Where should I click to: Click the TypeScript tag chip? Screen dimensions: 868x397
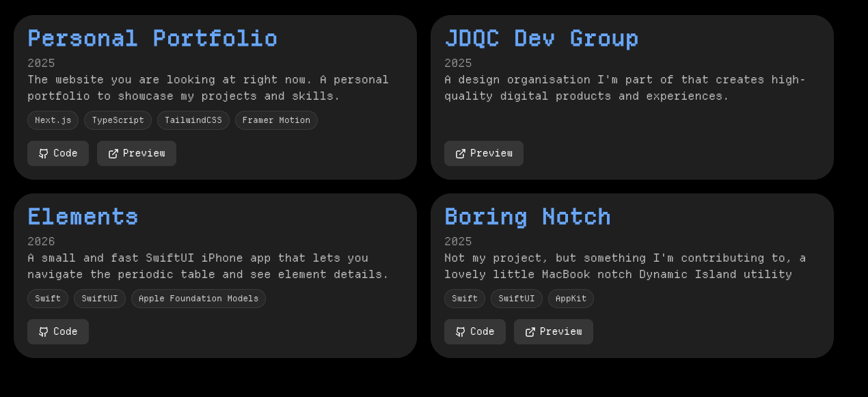[118, 120]
